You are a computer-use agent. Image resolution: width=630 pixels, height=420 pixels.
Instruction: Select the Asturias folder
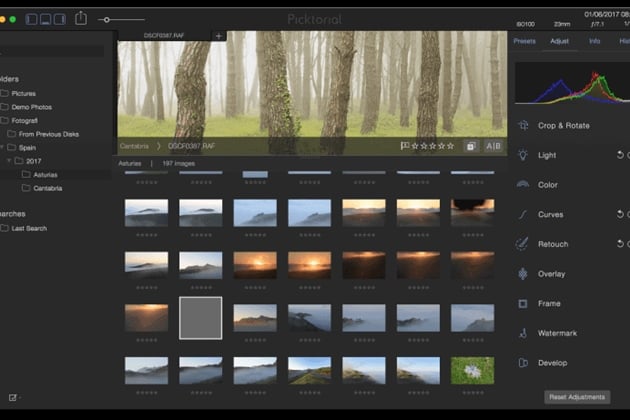point(45,175)
